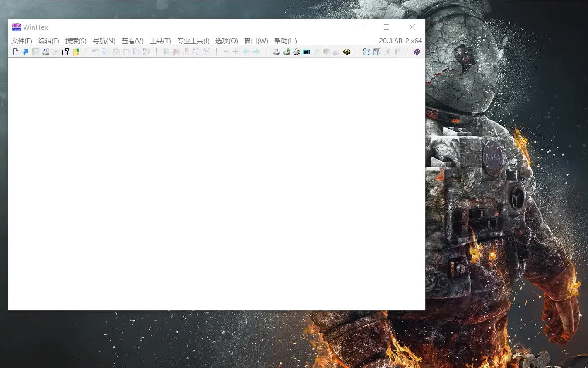Click the grayed Back navigation arrow icon

point(246,52)
